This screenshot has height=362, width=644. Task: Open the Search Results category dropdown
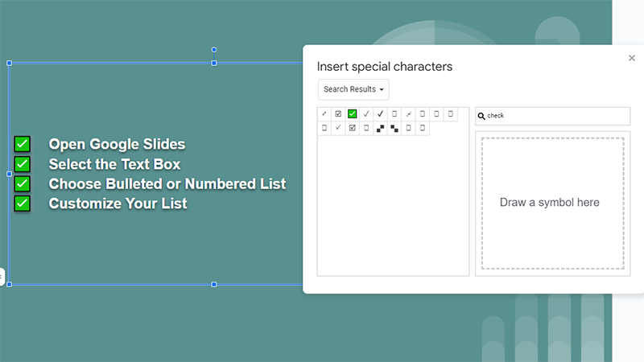(x=353, y=89)
